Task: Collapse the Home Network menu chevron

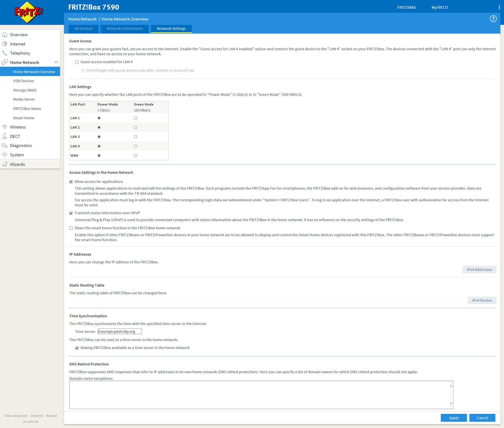Action: point(56,63)
